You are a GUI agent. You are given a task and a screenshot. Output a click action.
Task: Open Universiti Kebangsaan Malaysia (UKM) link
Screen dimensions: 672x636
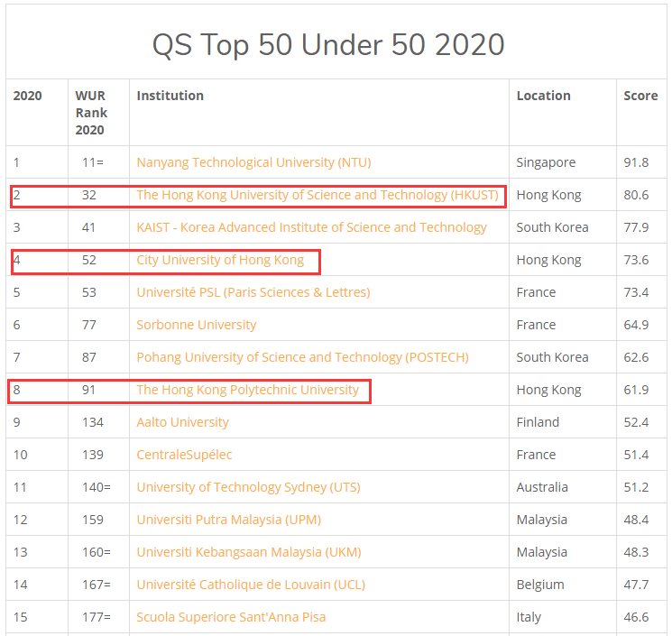(x=242, y=552)
